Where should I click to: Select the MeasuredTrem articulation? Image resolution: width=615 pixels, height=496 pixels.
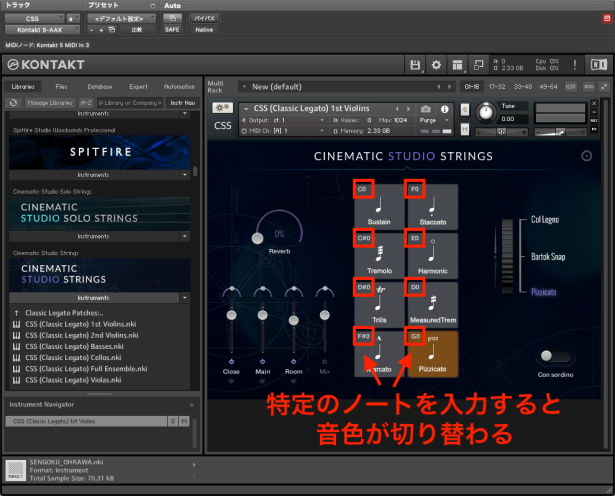(433, 304)
